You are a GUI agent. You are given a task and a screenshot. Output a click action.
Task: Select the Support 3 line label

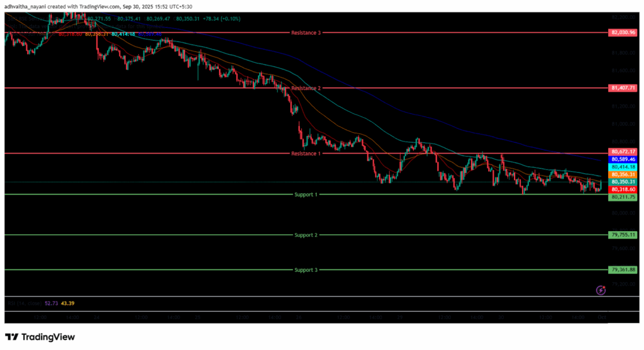(x=306, y=269)
